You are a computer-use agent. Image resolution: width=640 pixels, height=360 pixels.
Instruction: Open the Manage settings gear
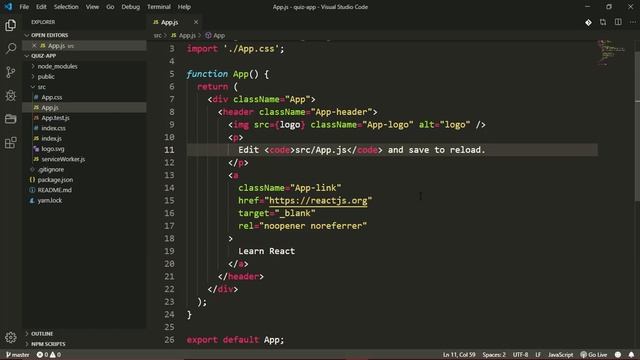pyautogui.click(x=11, y=337)
